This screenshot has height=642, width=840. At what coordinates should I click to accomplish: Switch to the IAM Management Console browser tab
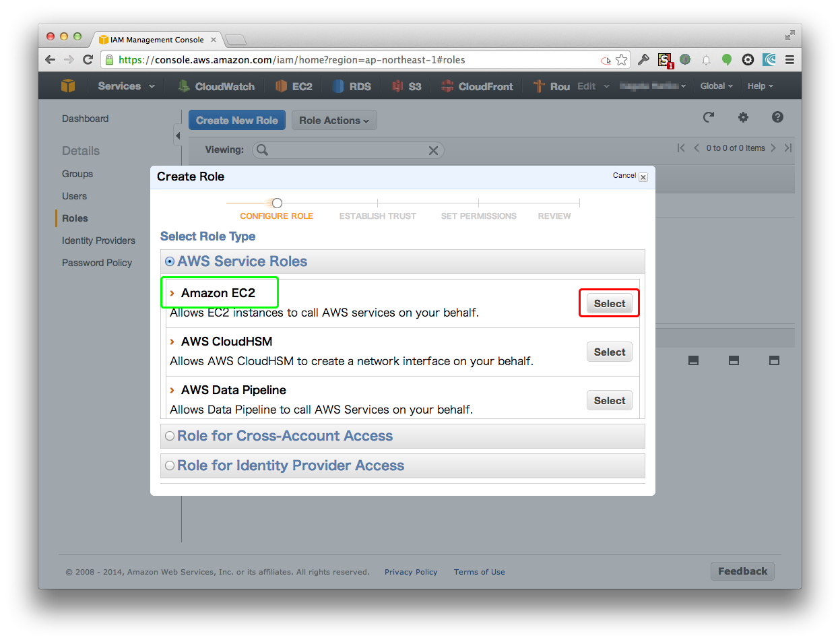[158, 39]
